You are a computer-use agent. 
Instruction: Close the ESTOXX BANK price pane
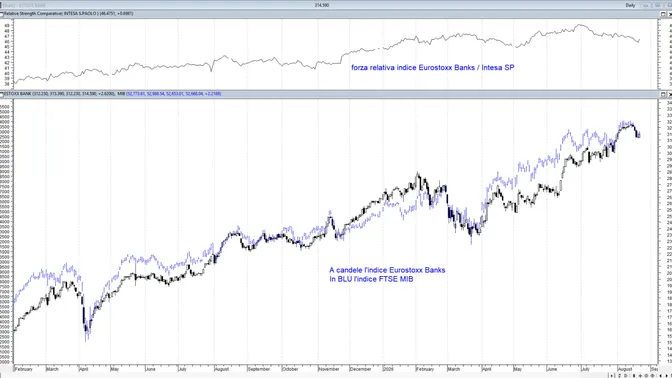coord(670,94)
